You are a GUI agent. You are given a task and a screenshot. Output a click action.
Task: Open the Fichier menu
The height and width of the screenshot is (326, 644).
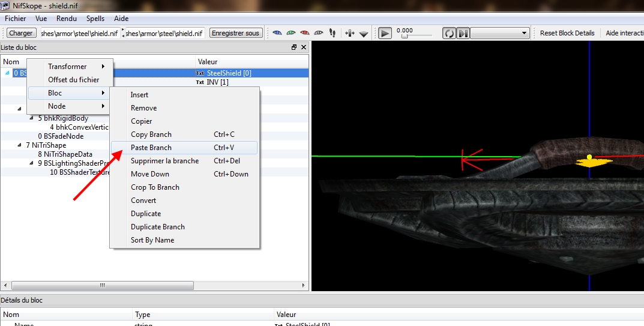[15, 19]
